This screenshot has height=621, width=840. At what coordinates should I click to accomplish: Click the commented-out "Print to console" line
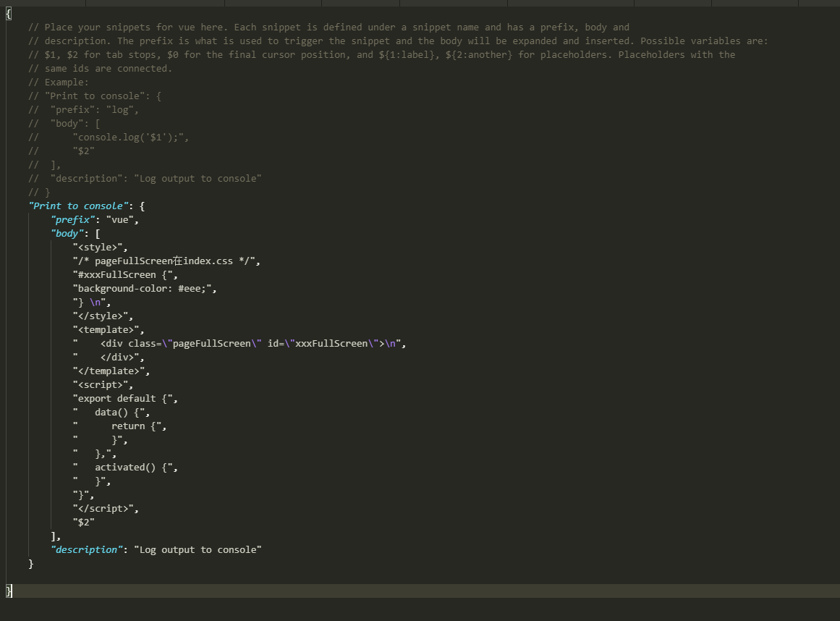coord(95,96)
